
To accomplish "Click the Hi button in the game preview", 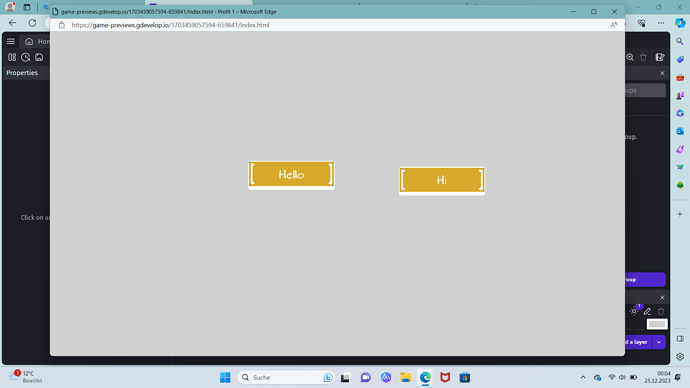I will pos(442,180).
